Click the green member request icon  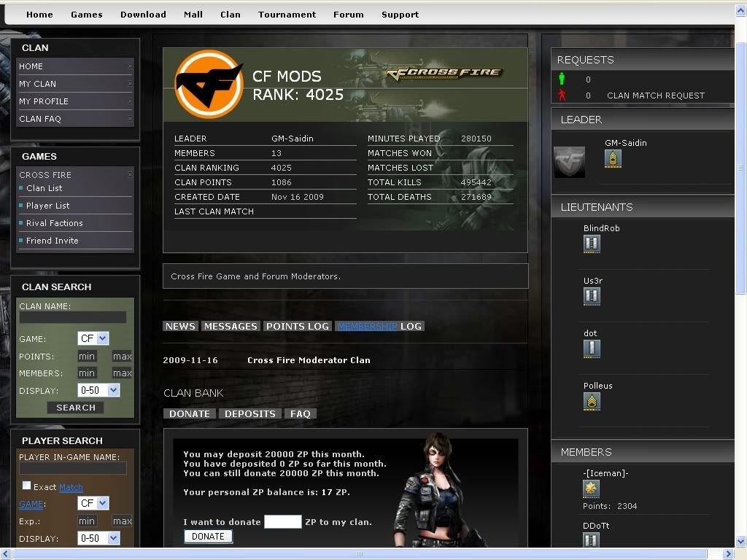pyautogui.click(x=562, y=79)
